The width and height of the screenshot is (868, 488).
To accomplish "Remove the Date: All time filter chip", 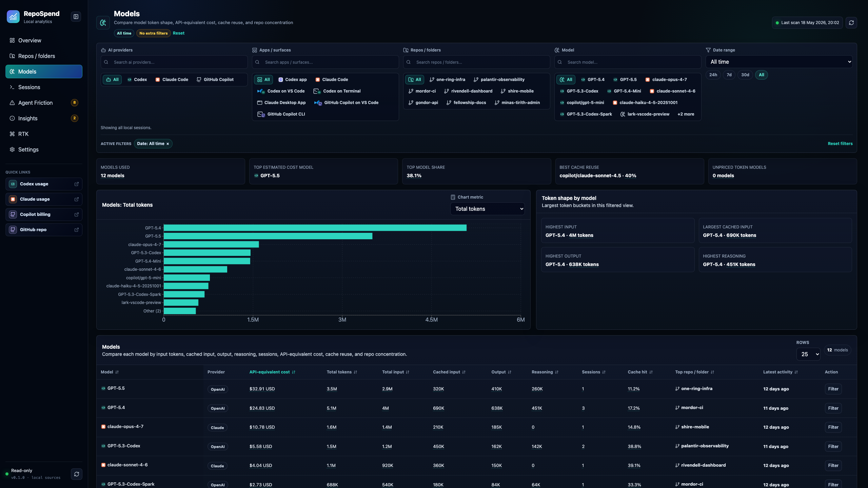I will (167, 144).
